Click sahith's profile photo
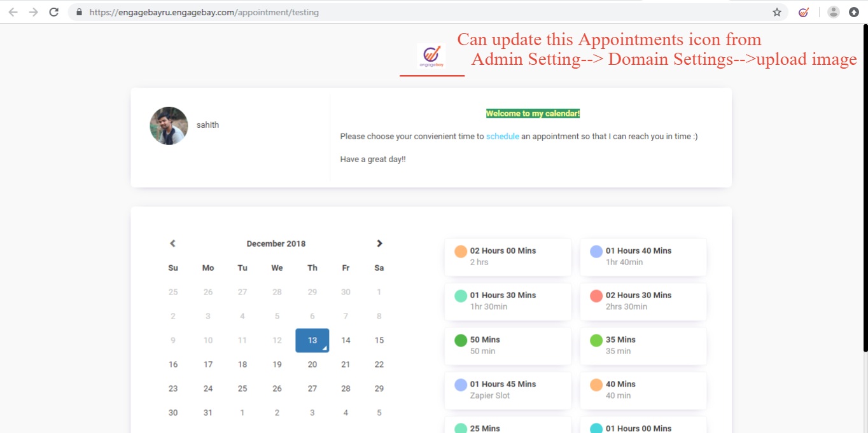 [169, 126]
